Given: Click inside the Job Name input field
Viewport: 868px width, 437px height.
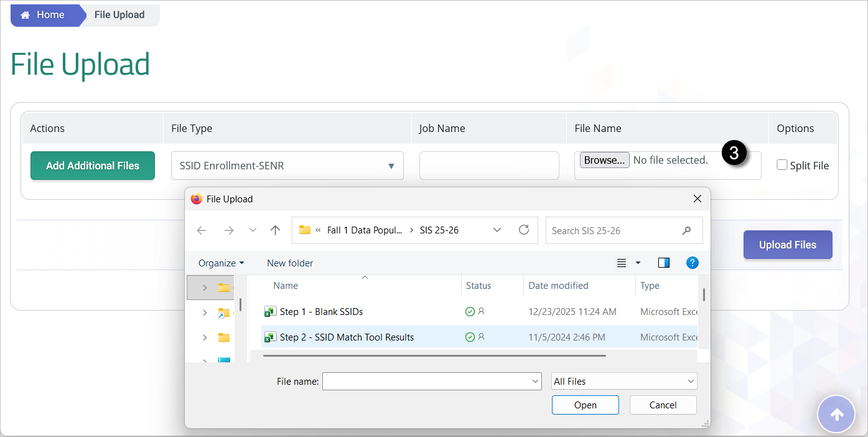Looking at the screenshot, I should [x=488, y=165].
